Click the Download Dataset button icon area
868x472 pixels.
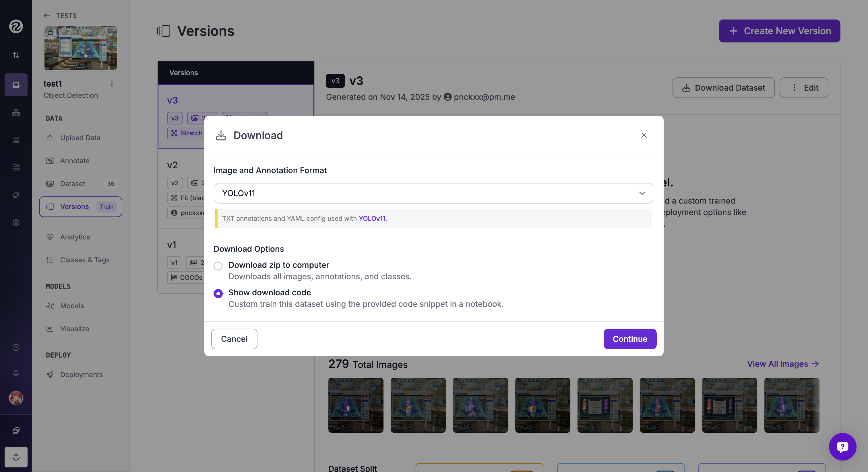click(x=686, y=88)
